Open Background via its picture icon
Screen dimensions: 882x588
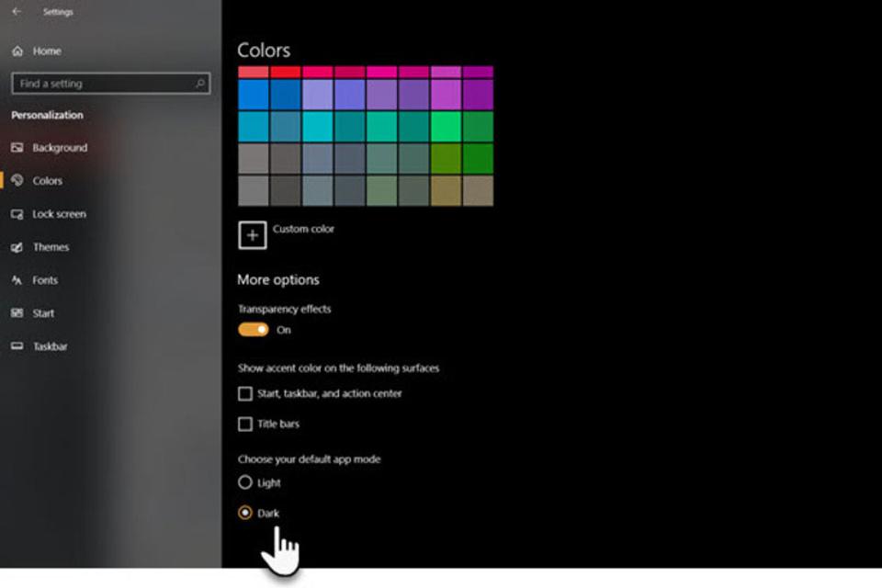[x=17, y=147]
